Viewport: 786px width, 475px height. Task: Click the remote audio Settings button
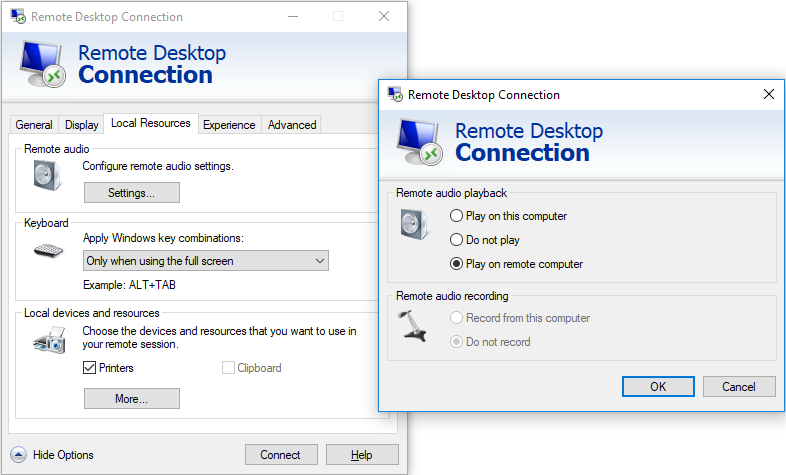132,192
